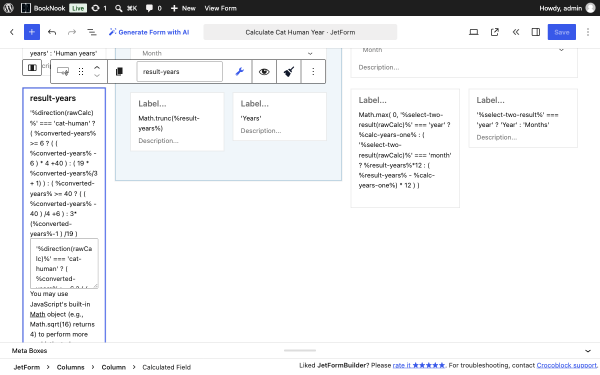This screenshot has height=375, width=600.
Task: Edit the Label above 'Years' field
Action: click(254, 104)
